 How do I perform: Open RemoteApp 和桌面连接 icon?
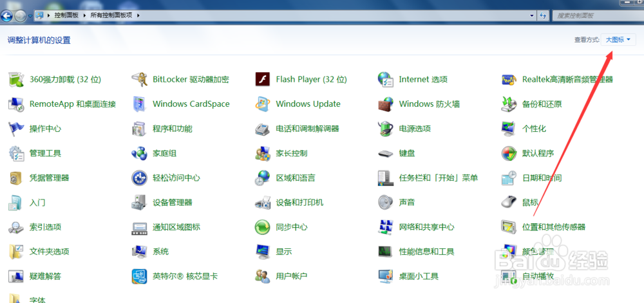click(x=17, y=104)
